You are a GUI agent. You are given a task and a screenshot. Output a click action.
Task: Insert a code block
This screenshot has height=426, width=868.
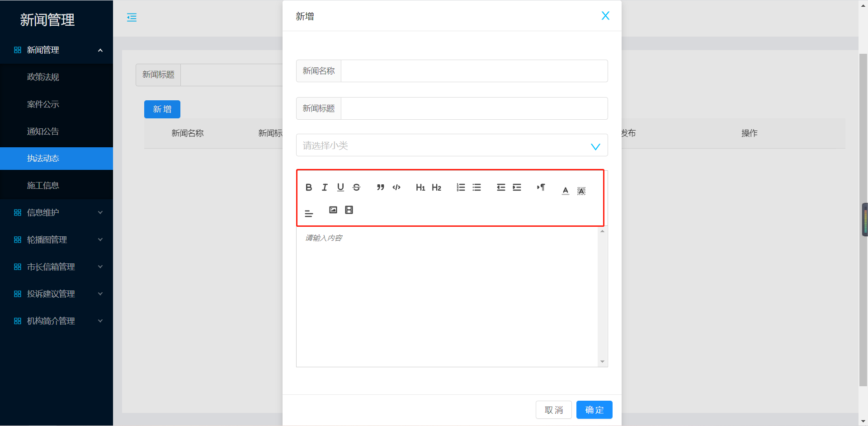click(x=396, y=187)
